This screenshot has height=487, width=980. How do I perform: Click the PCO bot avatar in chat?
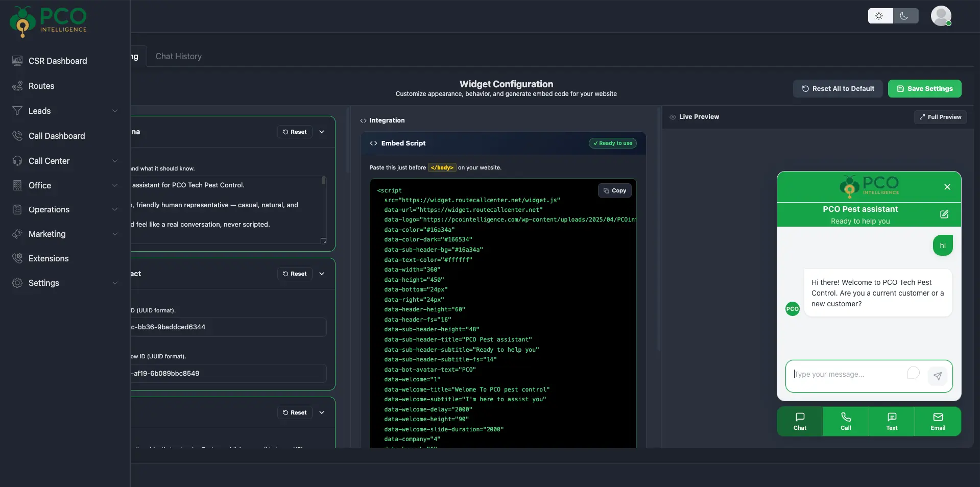click(x=792, y=309)
